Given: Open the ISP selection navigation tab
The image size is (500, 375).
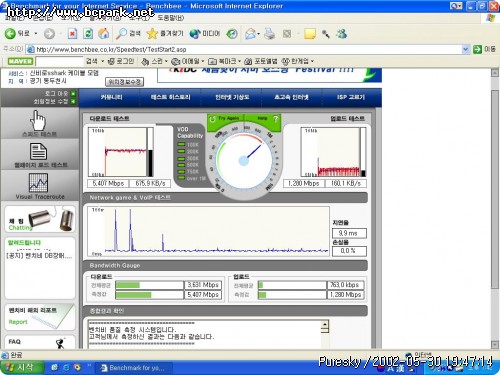Looking at the screenshot, I should pos(351,97).
